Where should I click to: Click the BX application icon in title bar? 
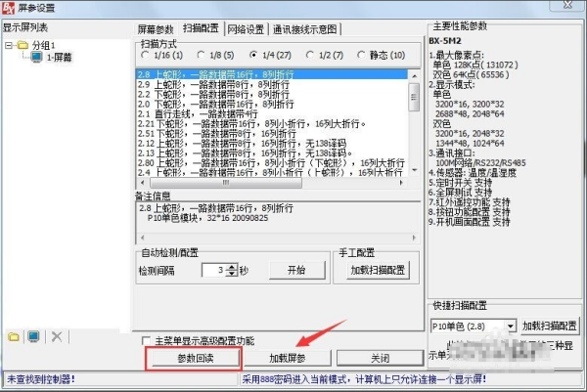click(x=8, y=8)
